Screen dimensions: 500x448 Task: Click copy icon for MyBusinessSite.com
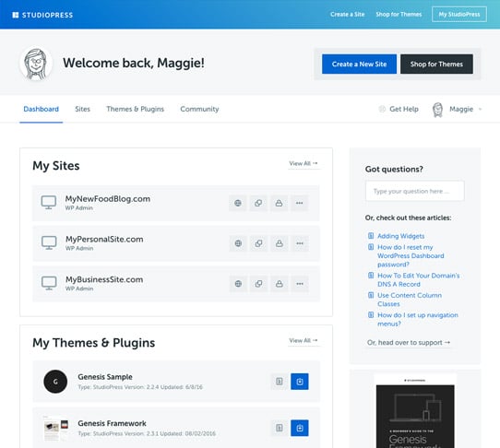(x=258, y=284)
